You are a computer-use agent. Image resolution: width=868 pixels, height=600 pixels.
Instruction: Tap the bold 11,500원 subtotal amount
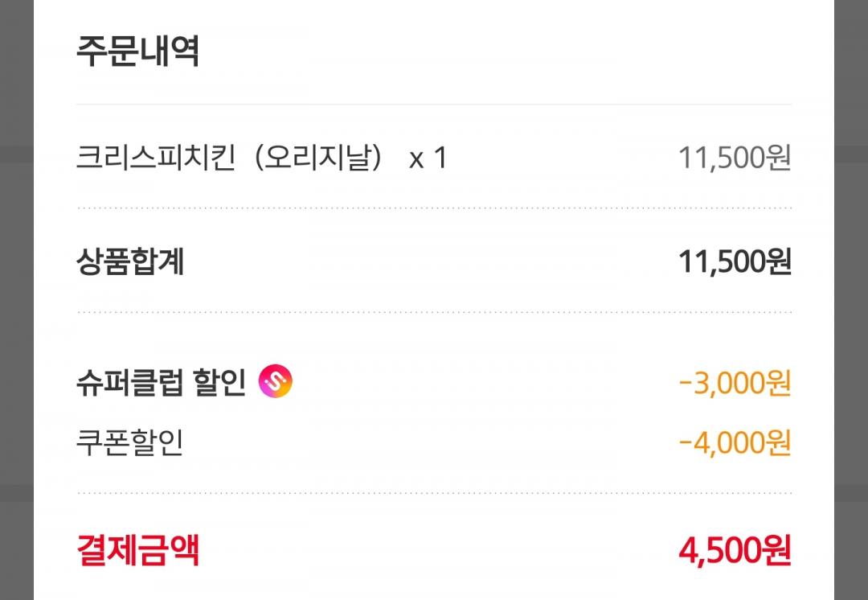coord(735,261)
